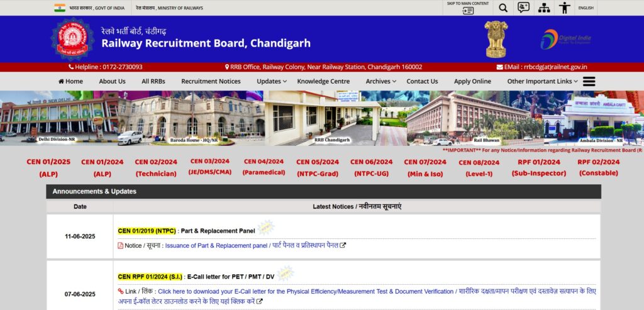The width and height of the screenshot is (644, 310).
Task: Click the Indian Railways logo
Action: (x=72, y=40)
